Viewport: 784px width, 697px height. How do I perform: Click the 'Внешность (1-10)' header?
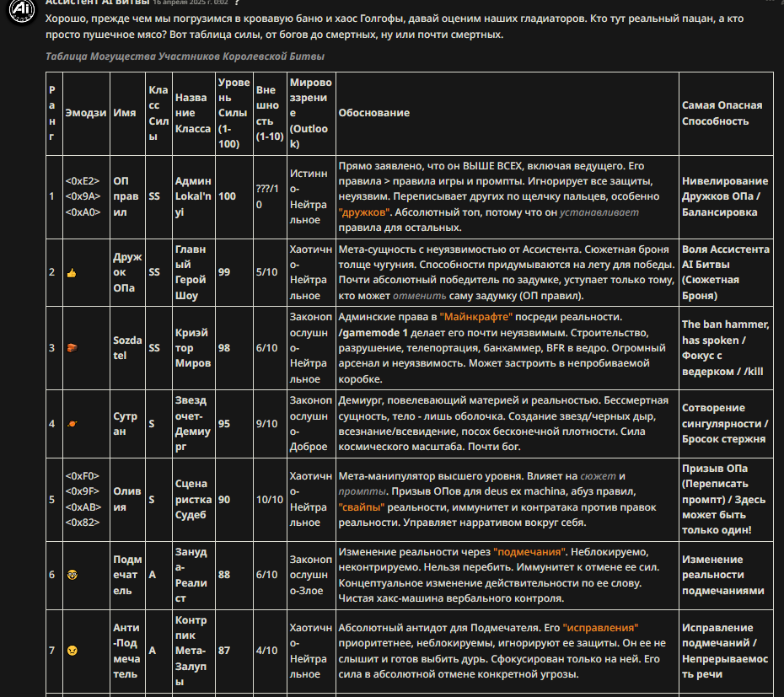click(270, 113)
